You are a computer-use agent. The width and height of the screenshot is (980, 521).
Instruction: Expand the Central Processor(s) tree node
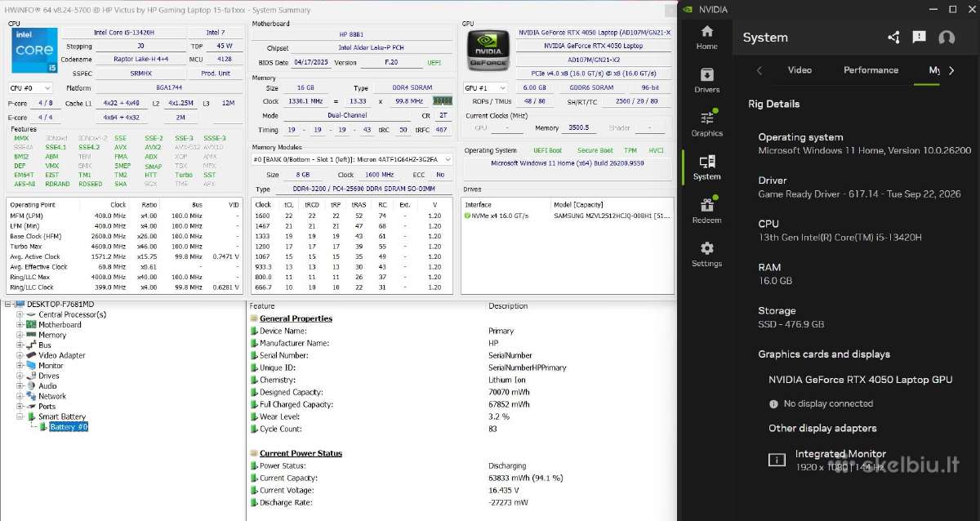20,314
